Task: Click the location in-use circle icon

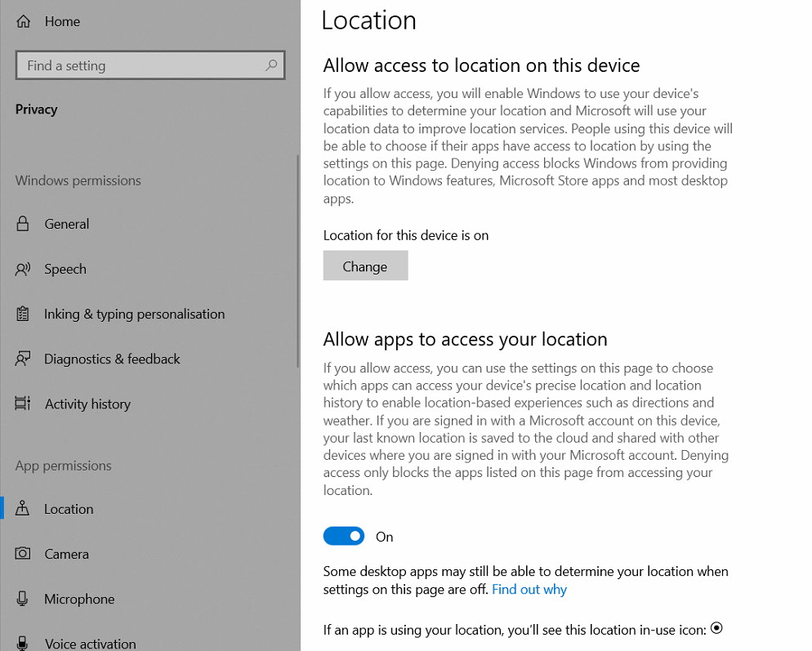Action: coord(716,628)
